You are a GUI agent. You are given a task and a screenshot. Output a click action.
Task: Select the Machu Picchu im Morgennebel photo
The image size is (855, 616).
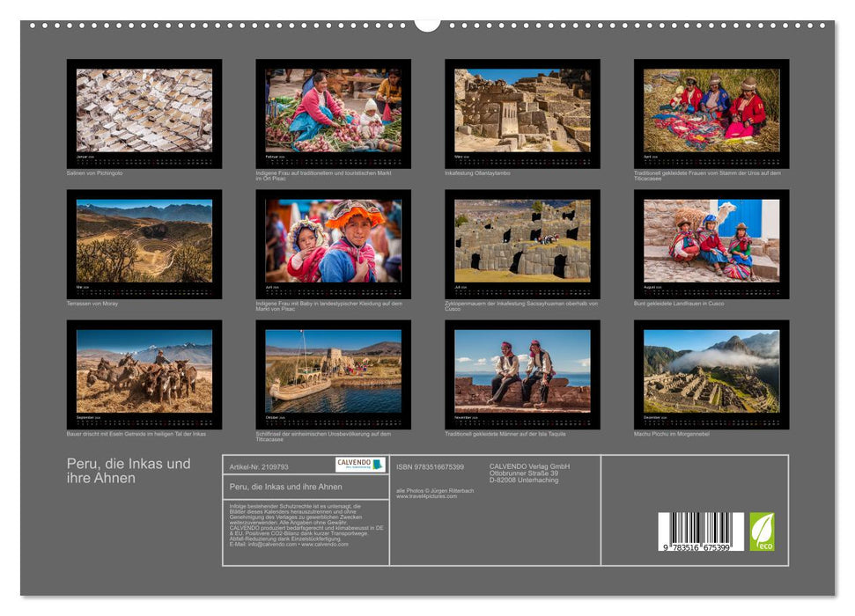tap(711, 371)
